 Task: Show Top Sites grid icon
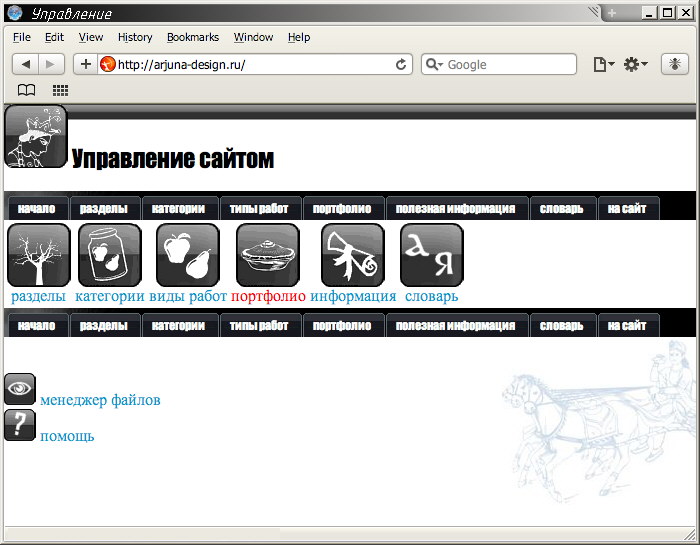(x=60, y=91)
